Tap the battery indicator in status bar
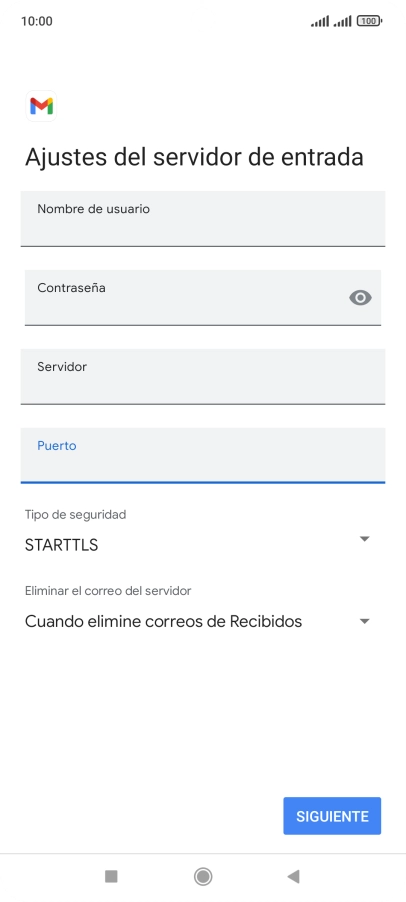Image resolution: width=406 pixels, height=902 pixels. (x=369, y=21)
